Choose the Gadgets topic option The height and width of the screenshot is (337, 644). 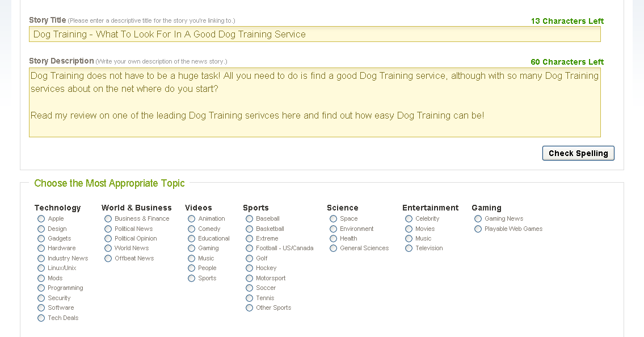tap(41, 239)
